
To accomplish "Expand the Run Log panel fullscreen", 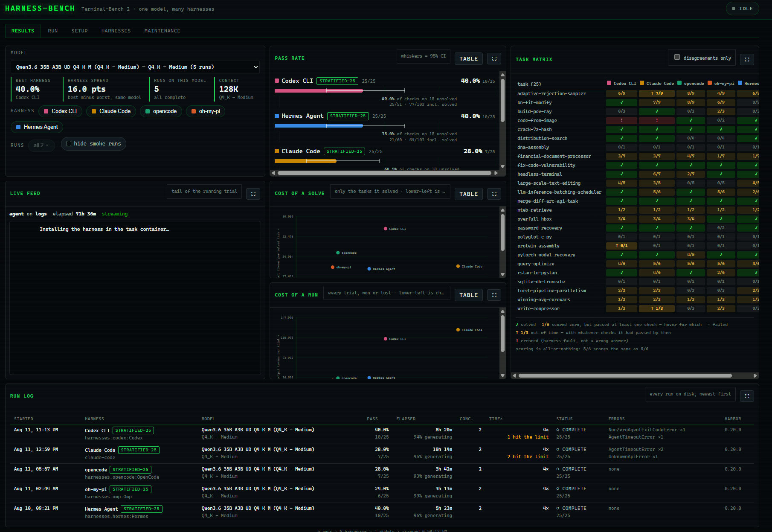I will pos(747,396).
